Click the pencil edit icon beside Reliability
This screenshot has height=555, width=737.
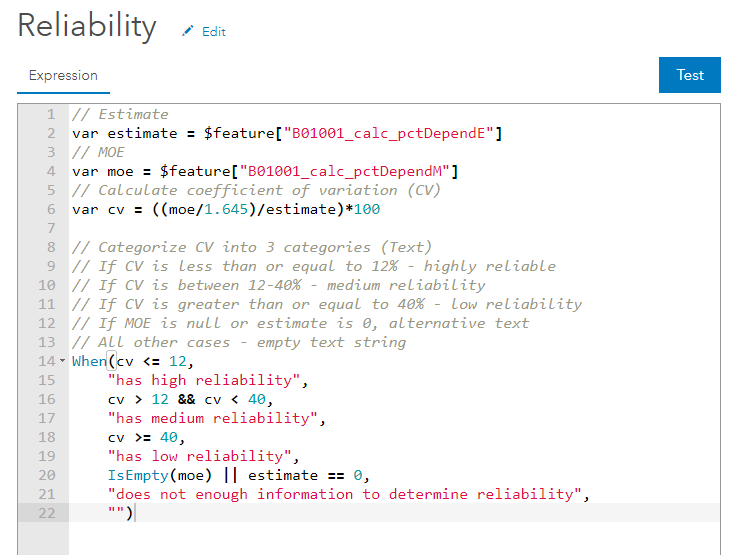coord(187,31)
